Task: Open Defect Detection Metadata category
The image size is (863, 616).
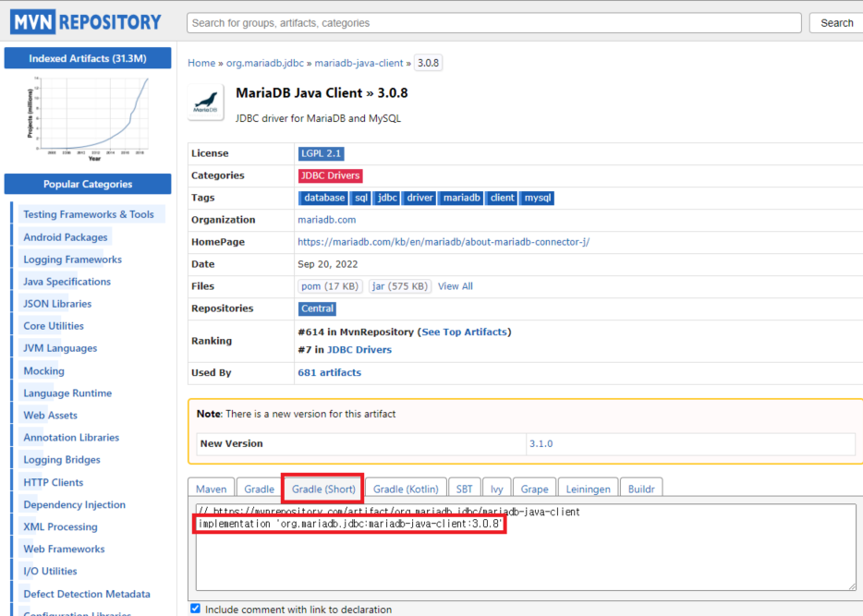Action: click(x=87, y=594)
